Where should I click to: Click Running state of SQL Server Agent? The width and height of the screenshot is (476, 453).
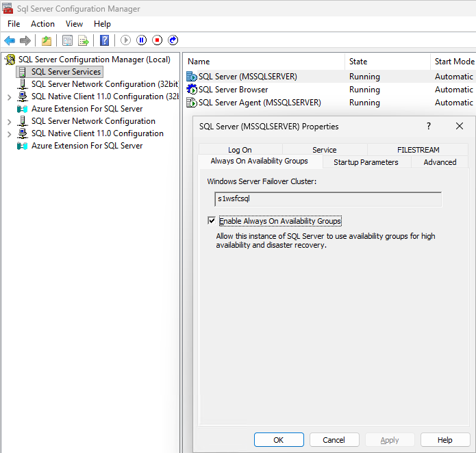364,103
